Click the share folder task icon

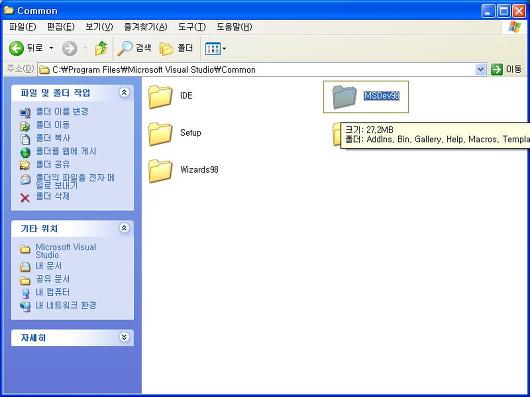point(25,166)
